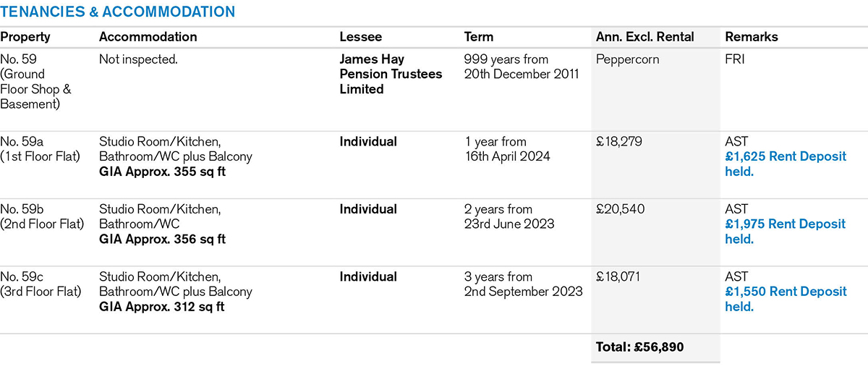Open the £1,550 Rent Deposit held link

(785, 299)
